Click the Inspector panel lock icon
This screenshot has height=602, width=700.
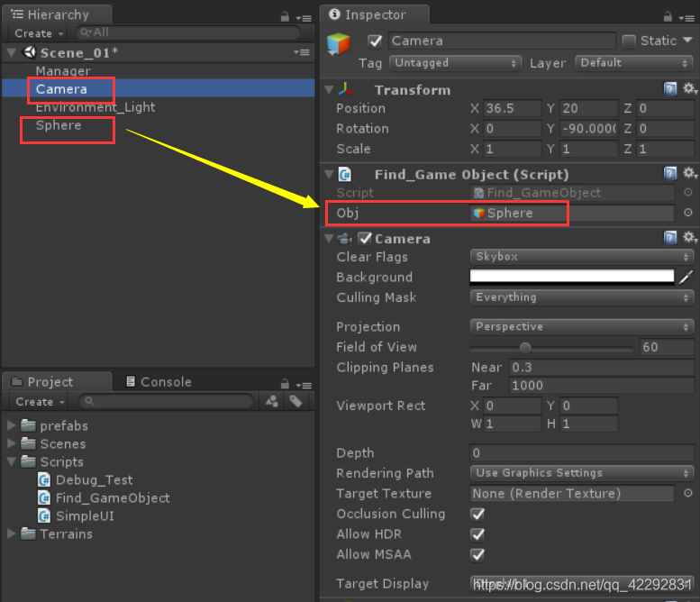coord(668,17)
